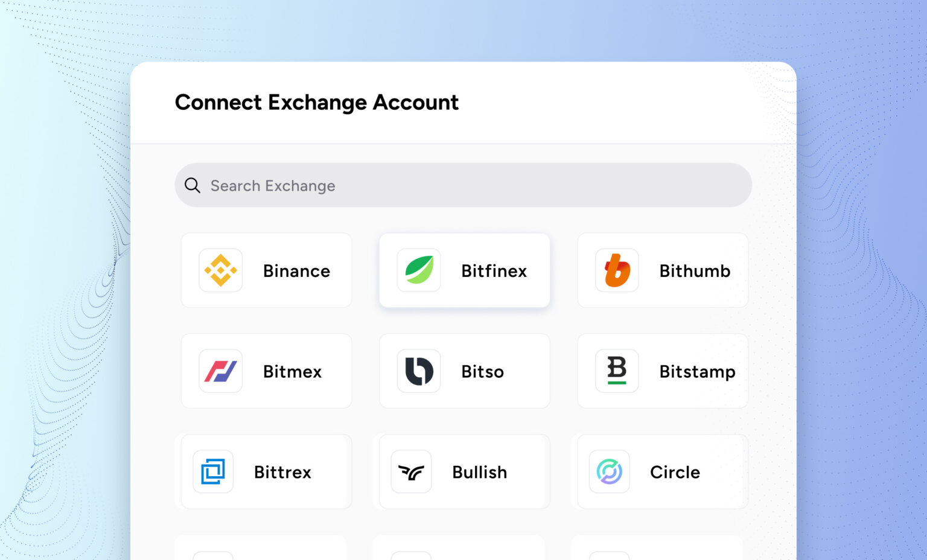This screenshot has width=927, height=560.
Task: Select the Bitso logo icon
Action: (418, 371)
